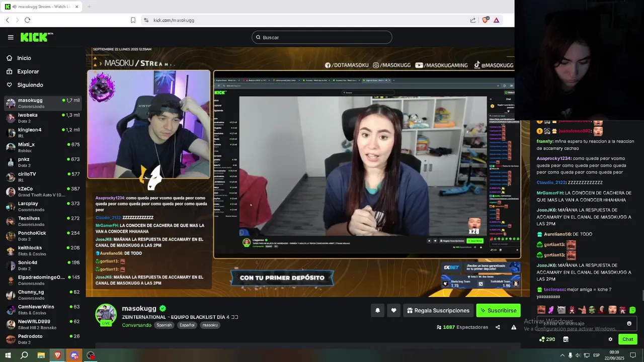644x362 pixels.
Task: Open Conversando category link
Action: coord(136,325)
